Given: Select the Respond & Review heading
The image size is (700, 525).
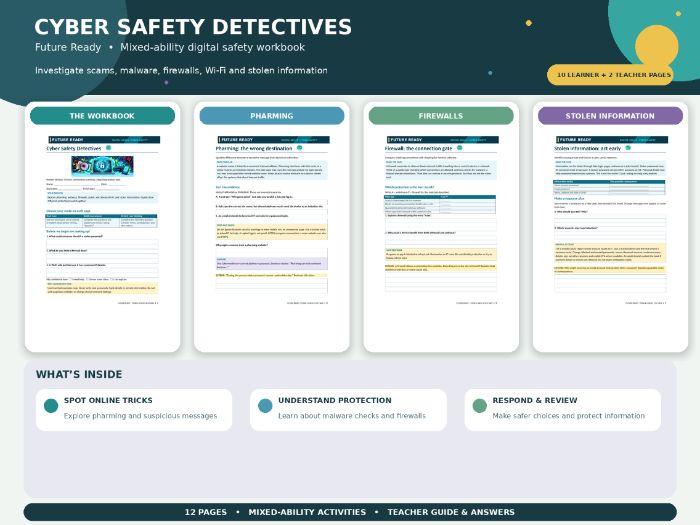Looking at the screenshot, I should click(535, 400).
